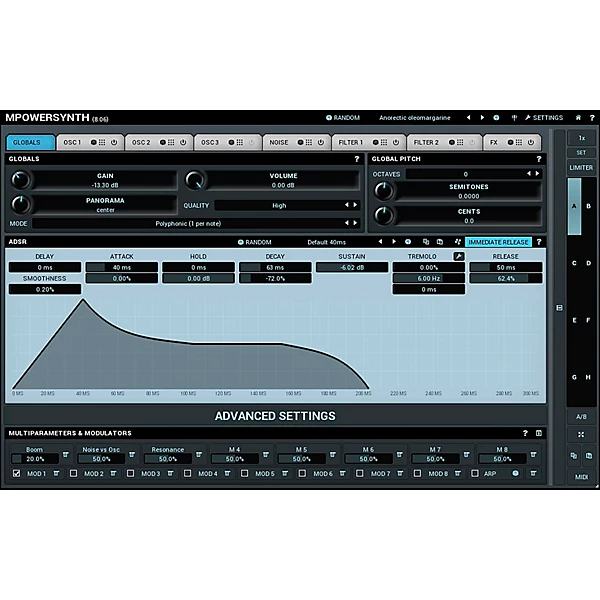This screenshot has width=600, height=600.
Task: Open the Boom multiparameter menu icon
Action: coord(66,455)
